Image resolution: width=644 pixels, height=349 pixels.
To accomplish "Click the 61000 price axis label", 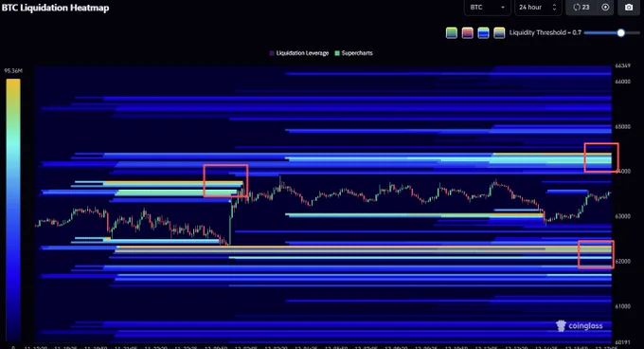I will [x=622, y=306].
